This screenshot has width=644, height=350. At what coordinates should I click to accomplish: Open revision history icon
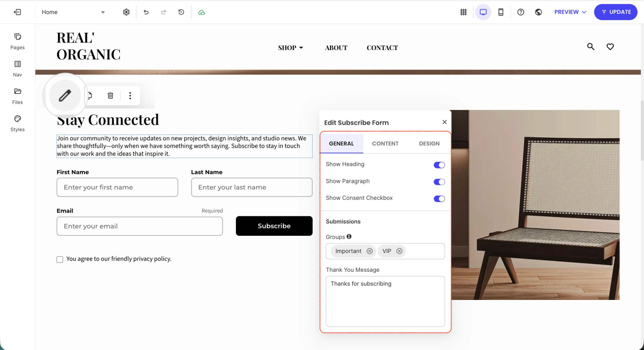pos(181,12)
